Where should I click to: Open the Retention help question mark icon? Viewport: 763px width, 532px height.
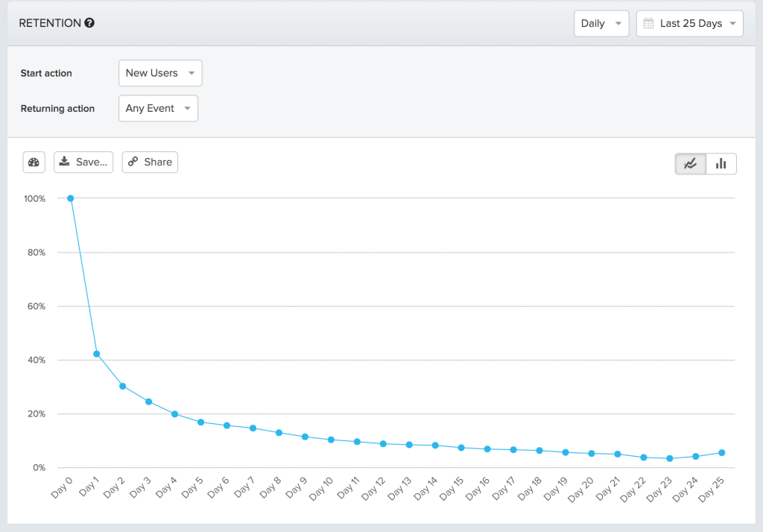[x=90, y=22]
